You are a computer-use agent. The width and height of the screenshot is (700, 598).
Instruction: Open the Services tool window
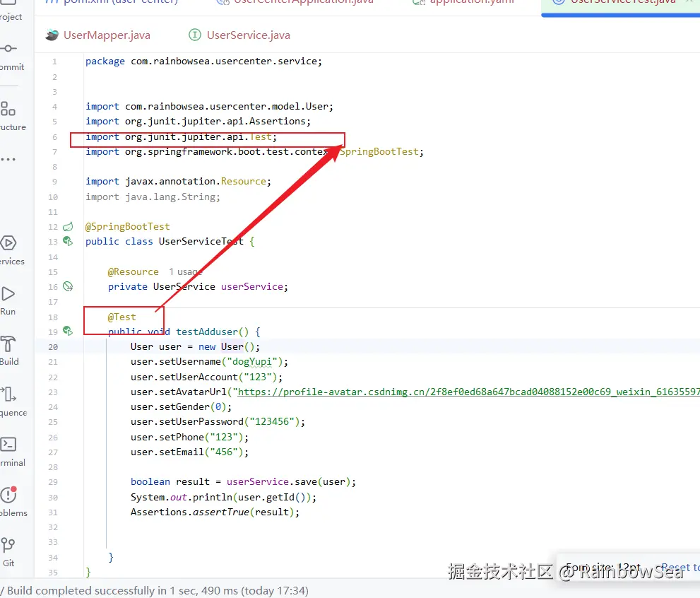coord(9,250)
